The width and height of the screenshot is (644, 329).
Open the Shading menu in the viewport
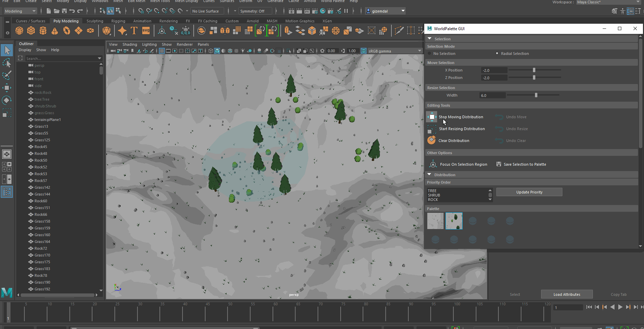click(130, 44)
